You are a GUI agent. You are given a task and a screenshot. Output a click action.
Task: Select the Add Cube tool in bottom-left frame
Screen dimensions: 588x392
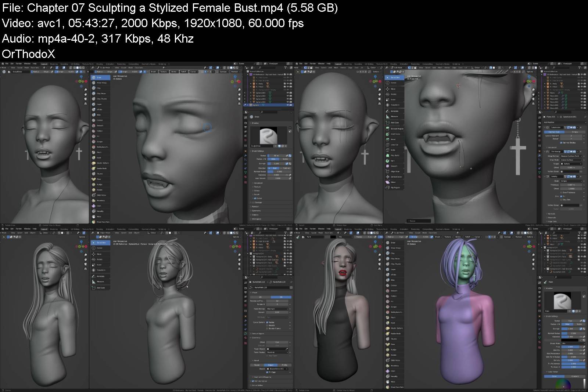pyautogui.click(x=100, y=288)
